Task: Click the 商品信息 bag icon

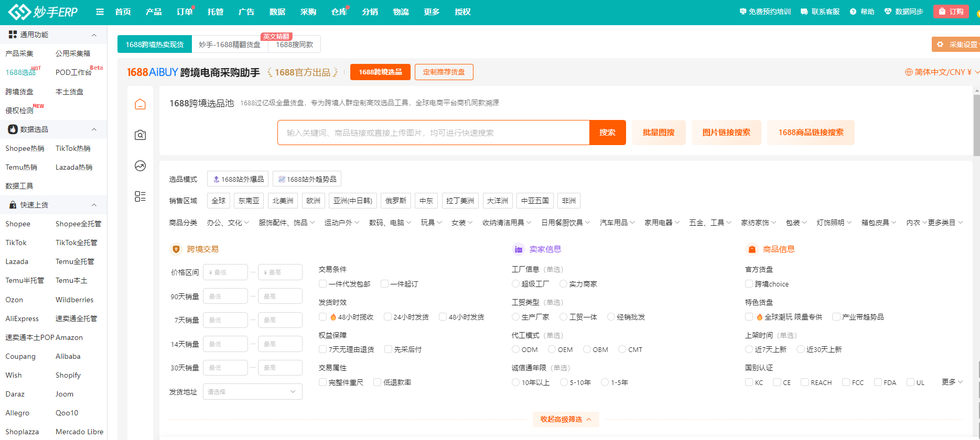Action: click(752, 249)
